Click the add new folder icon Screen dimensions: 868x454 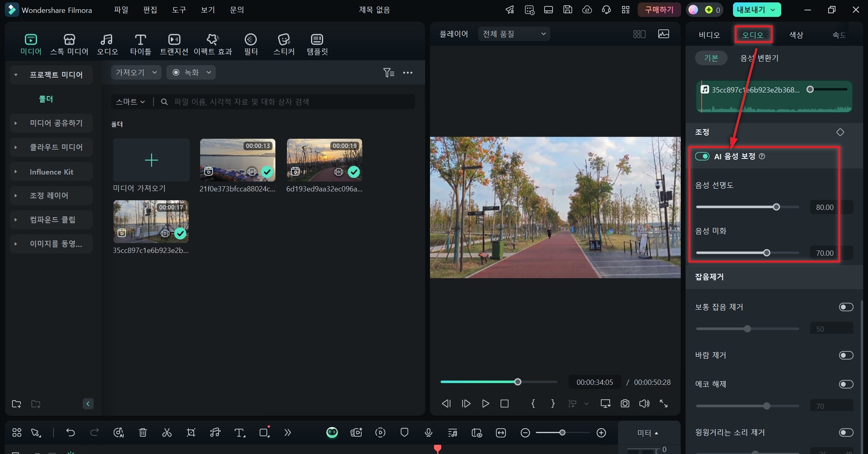(x=16, y=404)
